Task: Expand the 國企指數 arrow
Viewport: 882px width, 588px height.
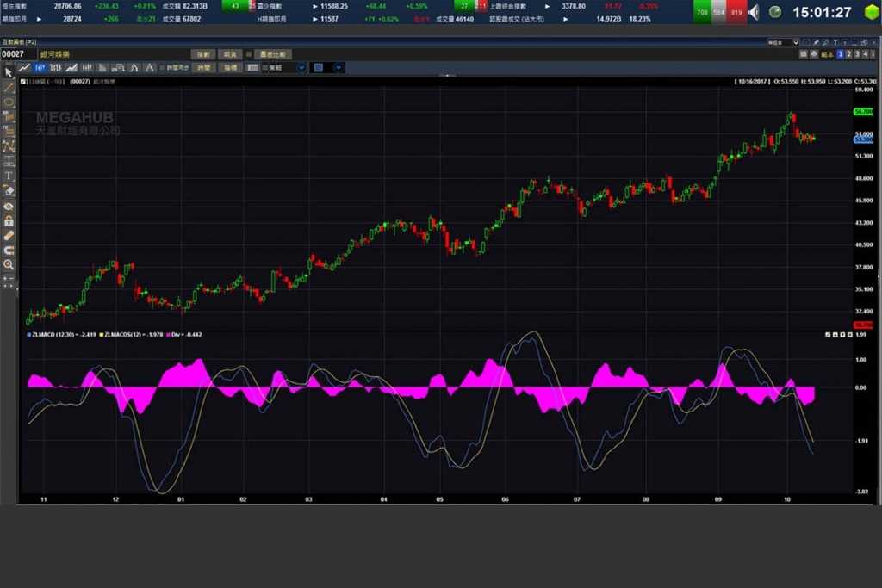Action: click(x=315, y=6)
